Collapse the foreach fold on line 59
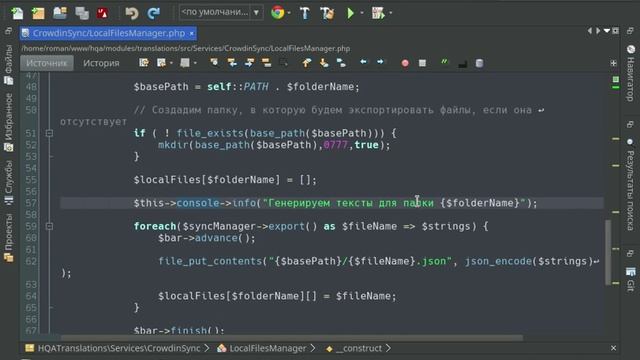 coord(49,226)
